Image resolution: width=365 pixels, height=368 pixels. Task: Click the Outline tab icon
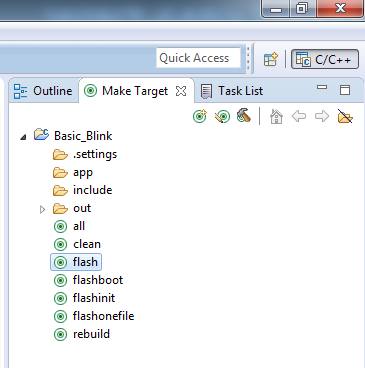pos(20,91)
